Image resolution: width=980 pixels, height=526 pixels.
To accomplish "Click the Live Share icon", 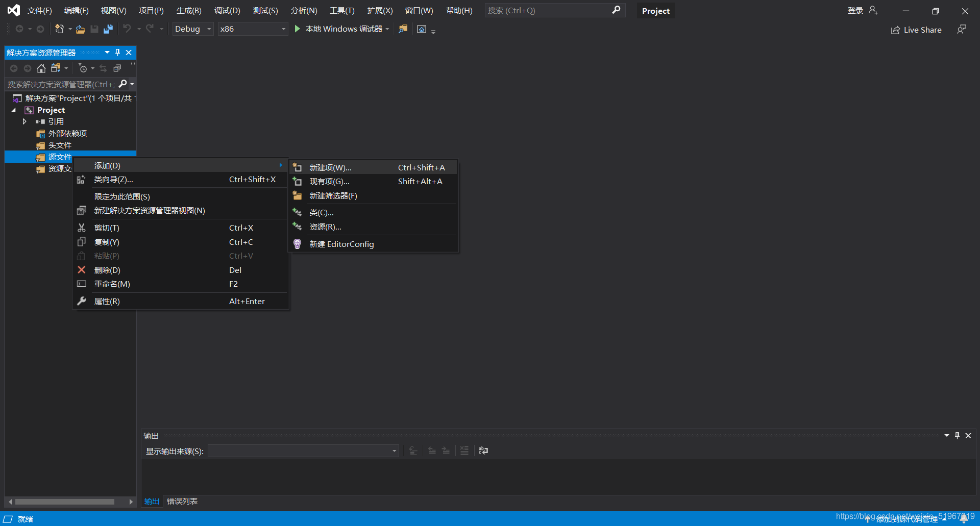I will click(x=895, y=30).
